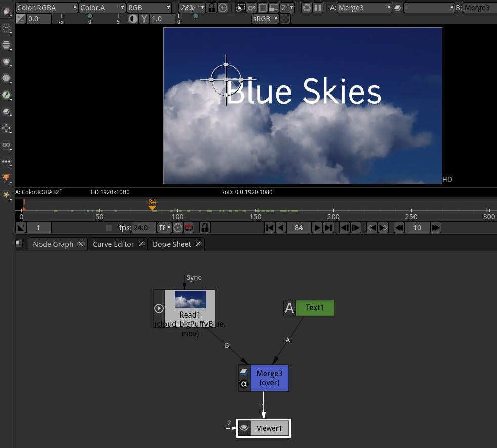Click the force refresh render icon
Viewport: 497px width, 448px height.
point(307,7)
